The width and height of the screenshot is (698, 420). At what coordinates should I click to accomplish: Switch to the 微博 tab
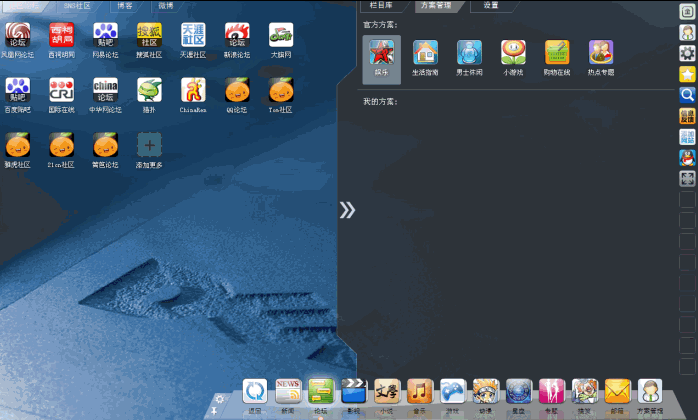[166, 6]
